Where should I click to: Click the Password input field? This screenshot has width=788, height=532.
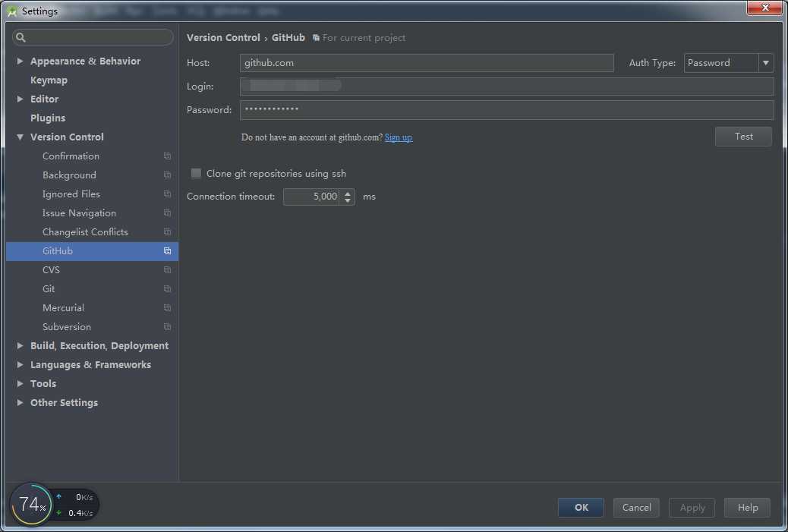click(506, 110)
